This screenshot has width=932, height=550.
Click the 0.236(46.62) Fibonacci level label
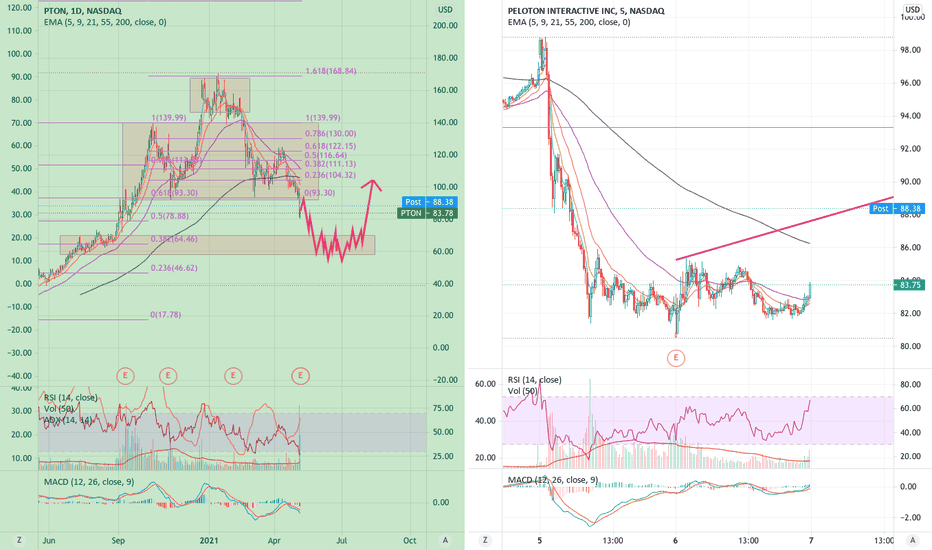pos(174,268)
